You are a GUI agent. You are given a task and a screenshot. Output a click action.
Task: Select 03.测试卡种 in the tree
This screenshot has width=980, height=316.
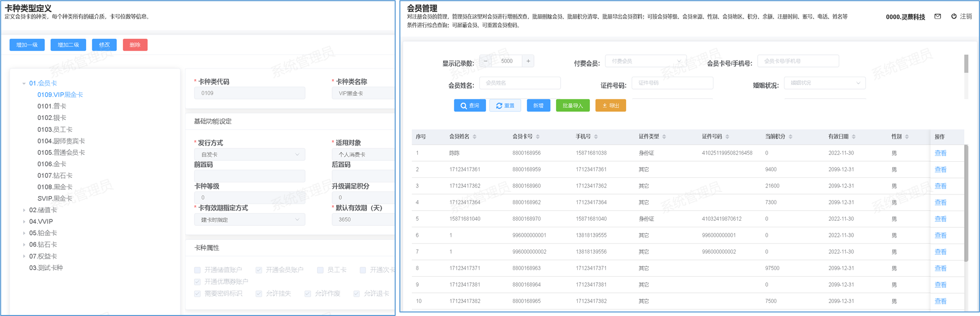pos(46,268)
